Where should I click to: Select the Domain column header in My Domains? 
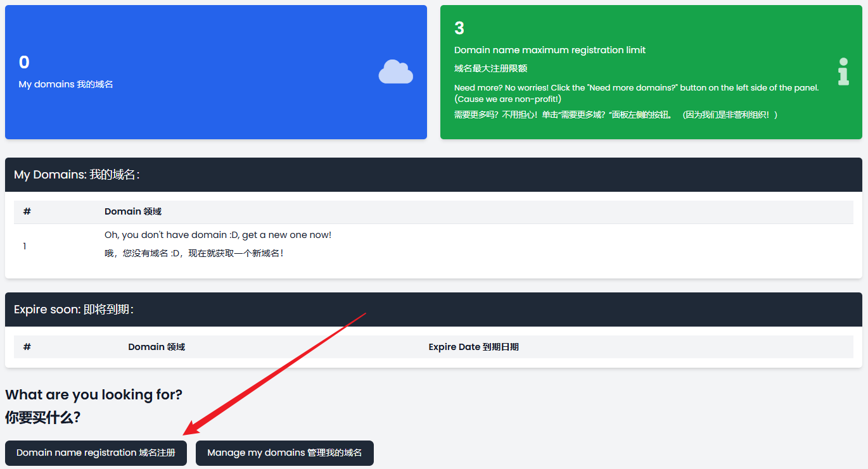point(133,211)
